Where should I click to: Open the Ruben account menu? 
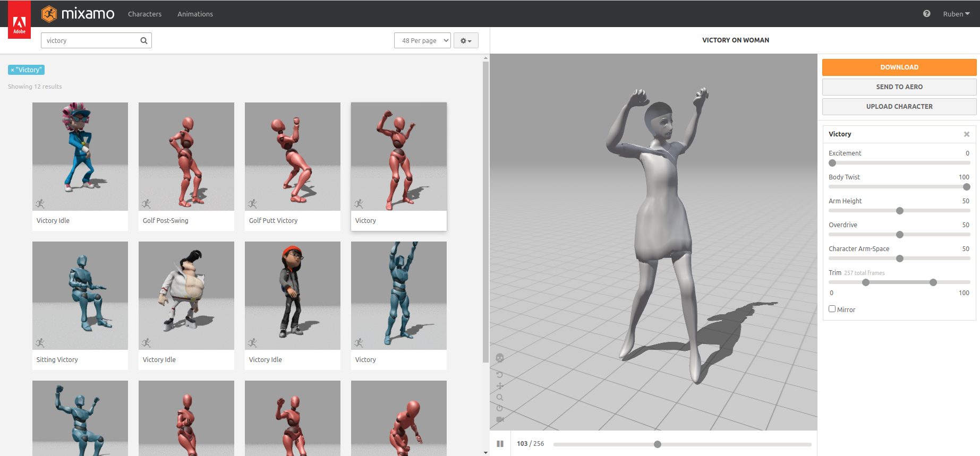[956, 14]
